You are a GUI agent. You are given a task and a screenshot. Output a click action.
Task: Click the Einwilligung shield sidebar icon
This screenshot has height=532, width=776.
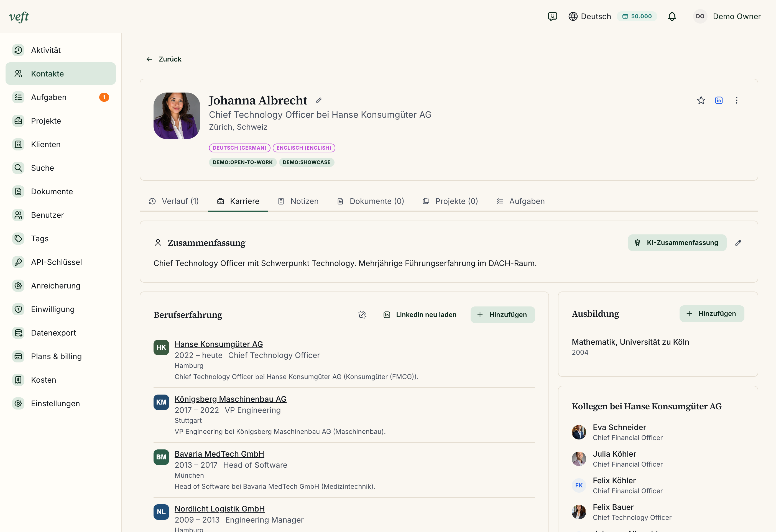pos(18,309)
